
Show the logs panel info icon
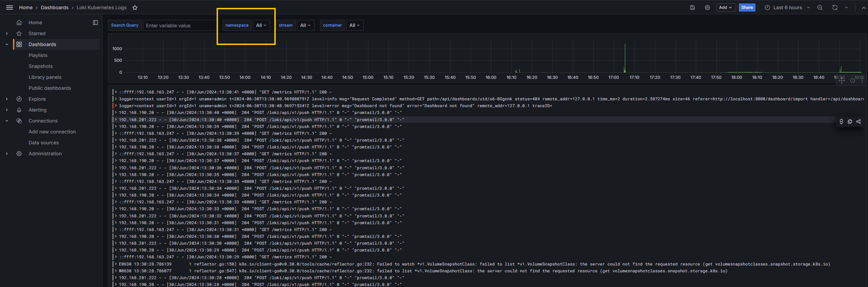click(853, 81)
